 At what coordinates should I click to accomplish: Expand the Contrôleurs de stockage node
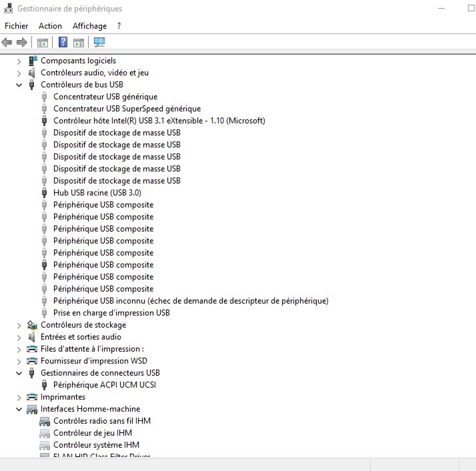click(x=19, y=326)
